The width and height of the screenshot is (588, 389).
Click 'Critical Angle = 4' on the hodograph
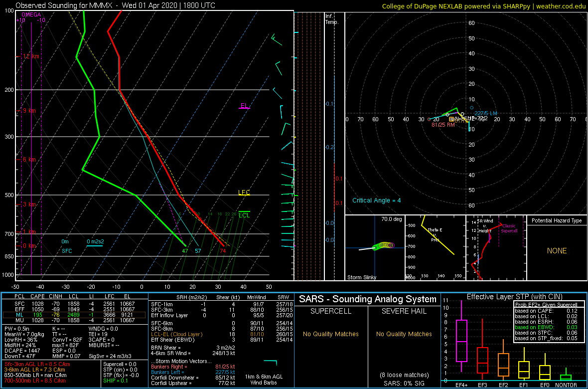coord(377,200)
